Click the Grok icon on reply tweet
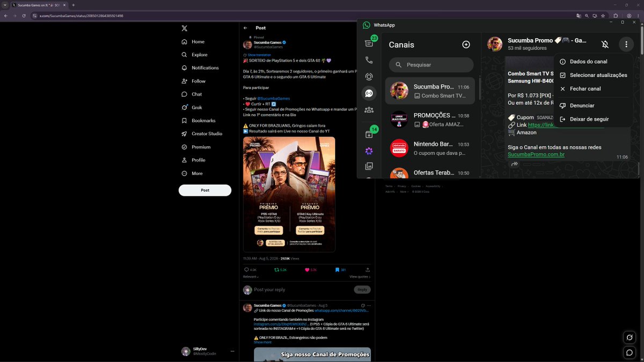The image size is (644, 362). (x=363, y=306)
